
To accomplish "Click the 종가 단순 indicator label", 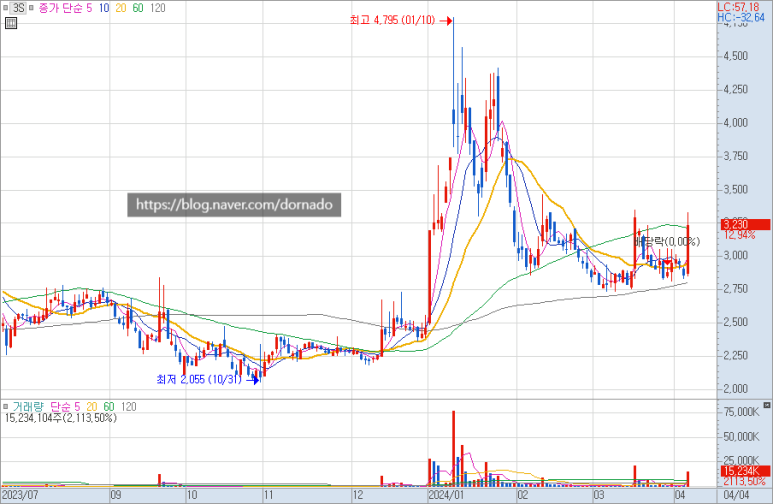I will point(62,8).
